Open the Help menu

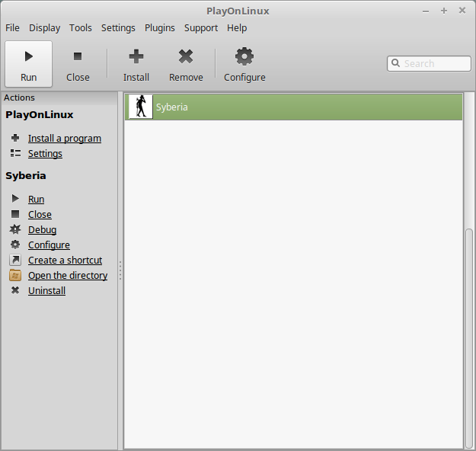237,28
